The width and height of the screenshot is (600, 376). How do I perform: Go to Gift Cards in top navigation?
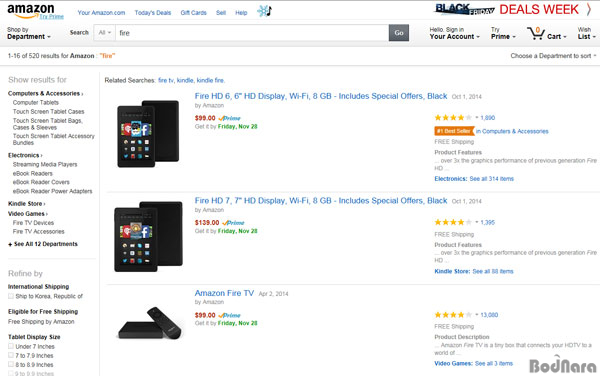point(193,13)
